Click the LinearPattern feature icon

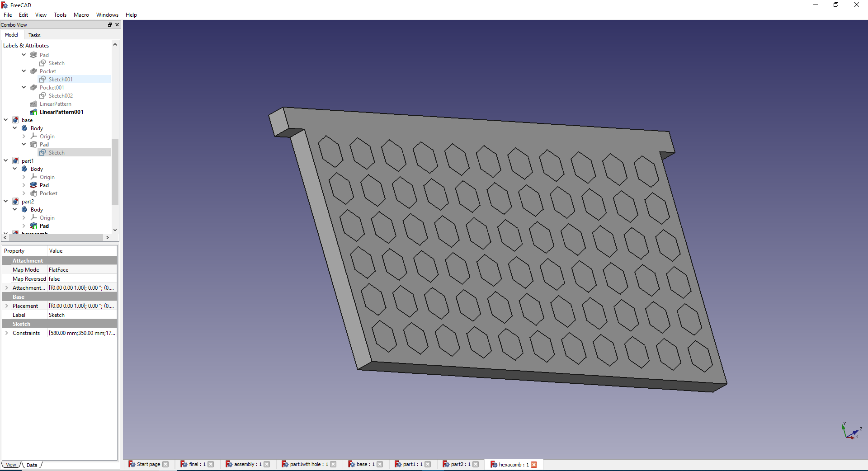(33, 104)
